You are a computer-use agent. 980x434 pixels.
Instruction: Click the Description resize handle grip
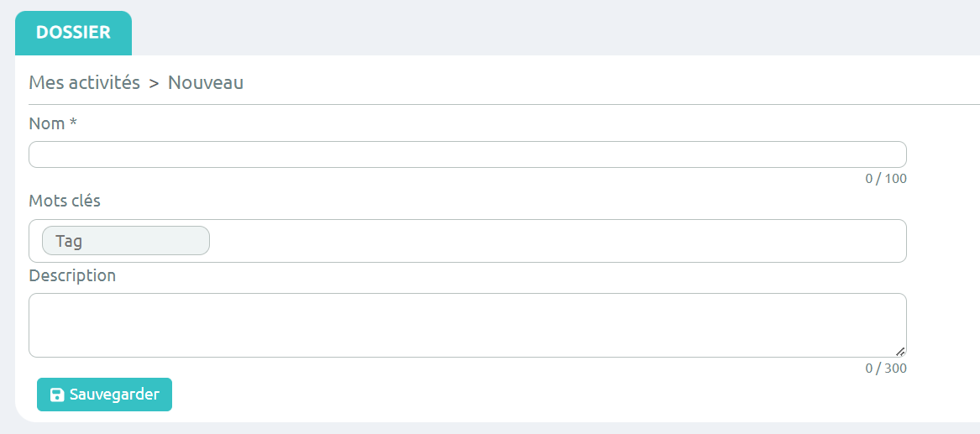coord(900,352)
